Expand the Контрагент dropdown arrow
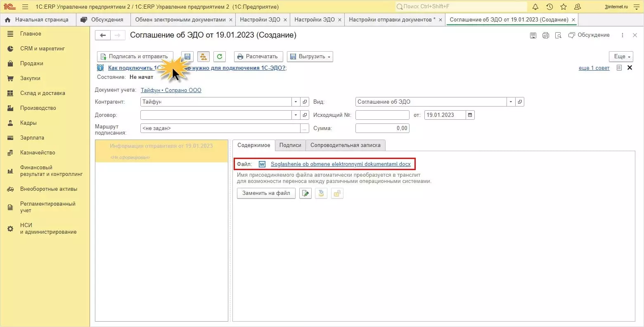This screenshot has height=327, width=644. click(x=296, y=102)
